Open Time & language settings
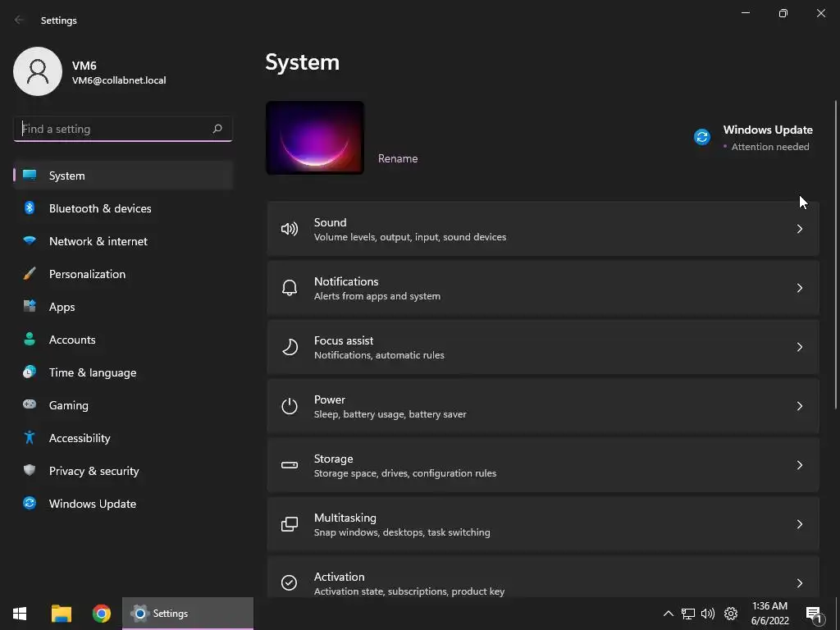 click(123, 372)
